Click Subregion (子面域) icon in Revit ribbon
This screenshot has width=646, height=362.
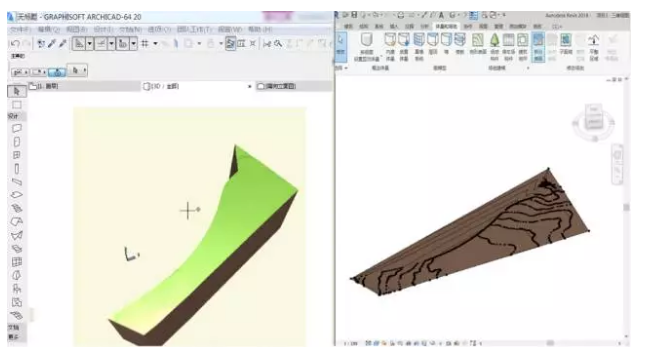566,44
